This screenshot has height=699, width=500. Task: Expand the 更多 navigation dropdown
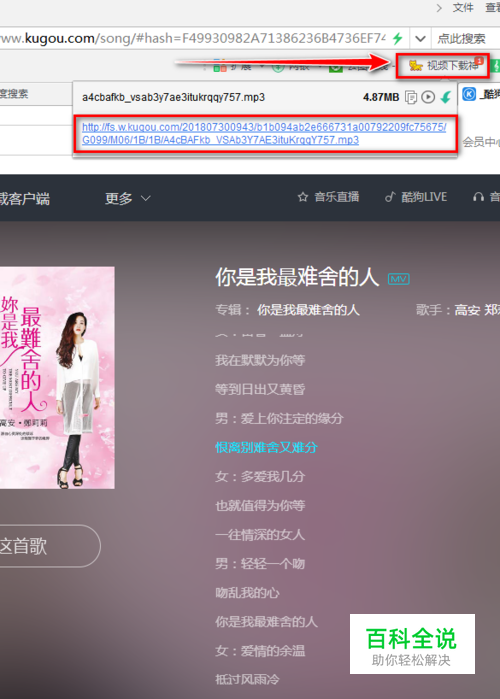[127, 198]
